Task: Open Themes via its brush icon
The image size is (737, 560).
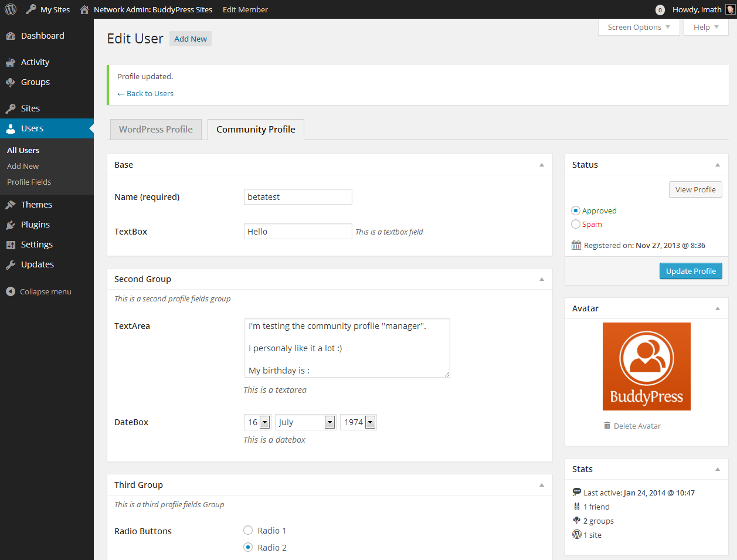Action: coord(11,205)
